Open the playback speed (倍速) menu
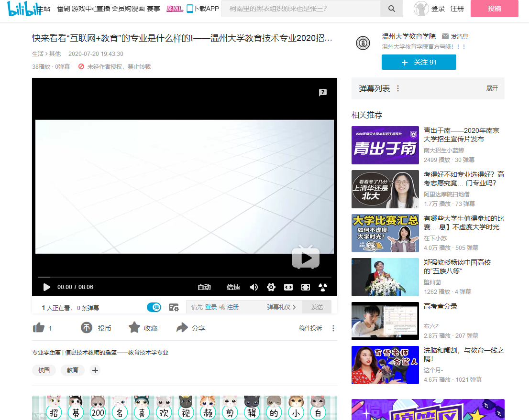The width and height of the screenshot is (529, 420). [233, 287]
